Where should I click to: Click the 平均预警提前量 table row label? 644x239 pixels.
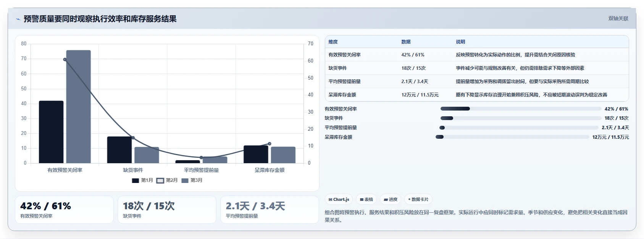pyautogui.click(x=344, y=82)
